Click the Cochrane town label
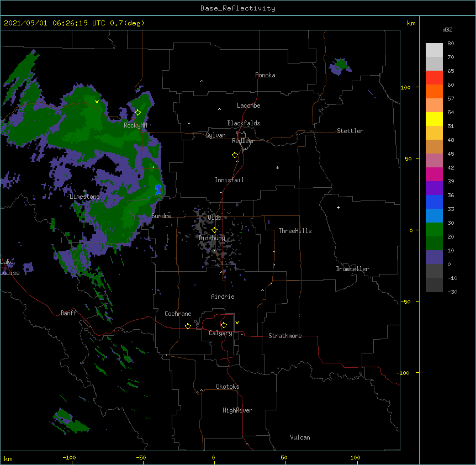The width and height of the screenshot is (476, 465). coord(178,314)
